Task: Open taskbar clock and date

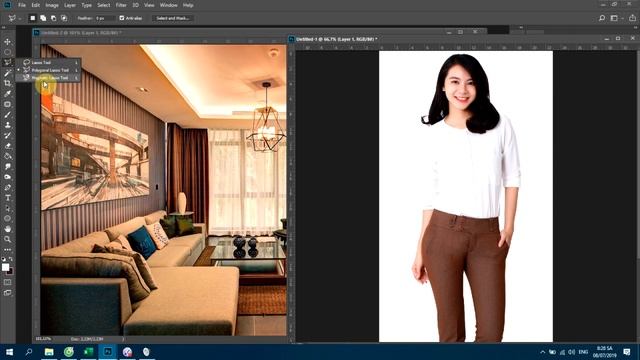Action: [x=604, y=352]
